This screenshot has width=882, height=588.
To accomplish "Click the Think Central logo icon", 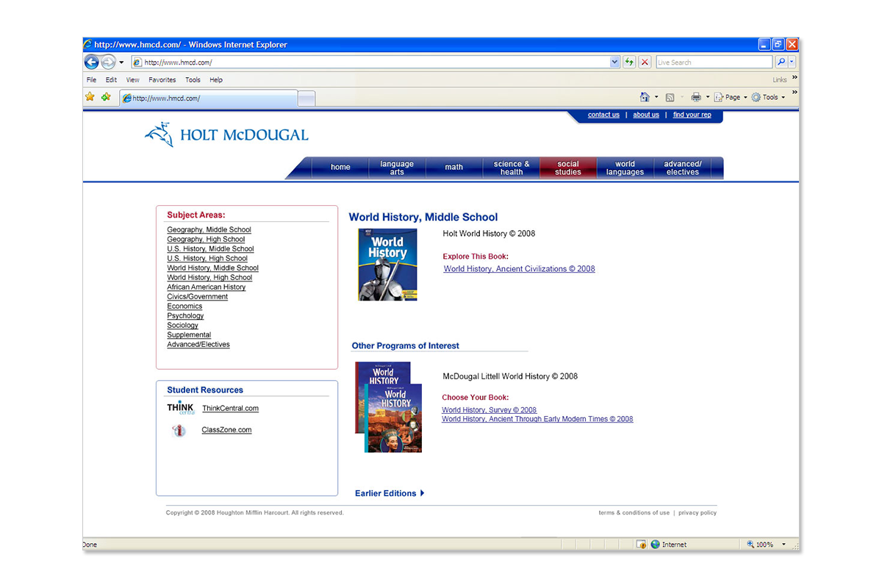I will coord(180,409).
